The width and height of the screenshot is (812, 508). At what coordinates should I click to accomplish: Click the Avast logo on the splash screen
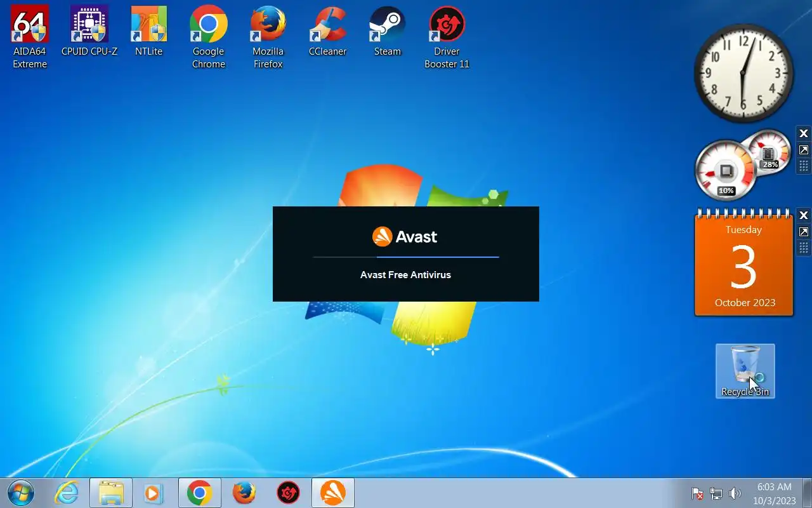(405, 237)
